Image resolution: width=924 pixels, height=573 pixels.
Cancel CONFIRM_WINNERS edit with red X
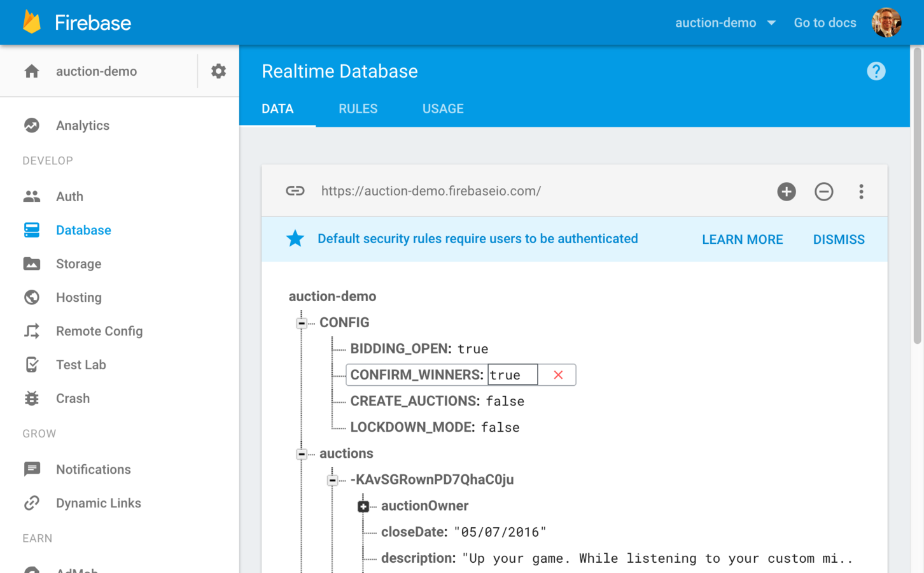(558, 375)
